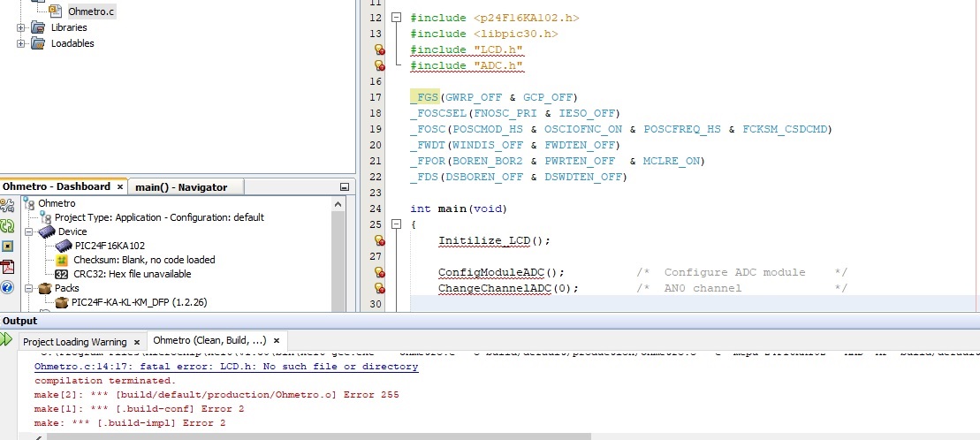The width and height of the screenshot is (980, 440).
Task: Select Project Type: Application row
Action: point(159,217)
